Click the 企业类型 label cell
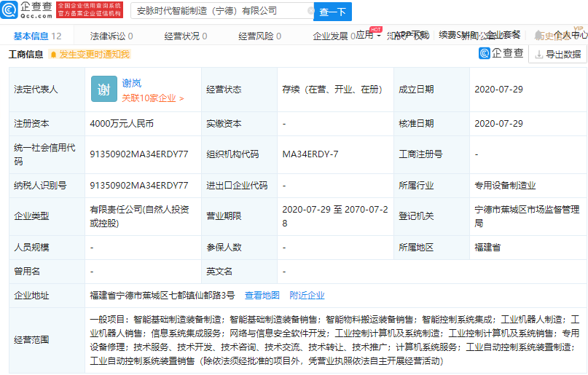 coord(47,216)
